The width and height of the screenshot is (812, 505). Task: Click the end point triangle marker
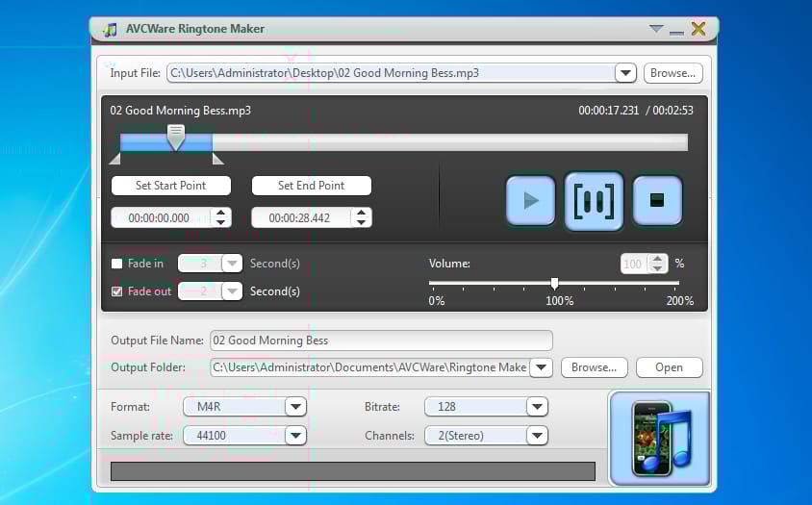point(218,159)
